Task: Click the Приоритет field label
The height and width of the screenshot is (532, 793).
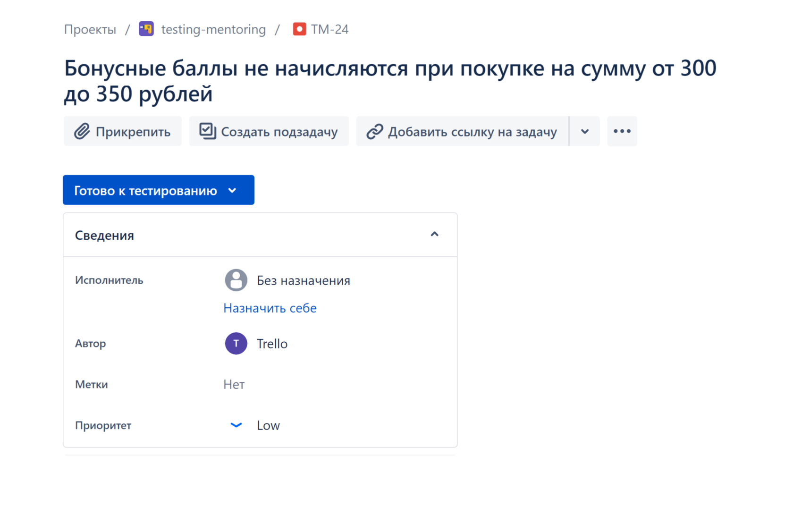Action: pyautogui.click(x=103, y=425)
